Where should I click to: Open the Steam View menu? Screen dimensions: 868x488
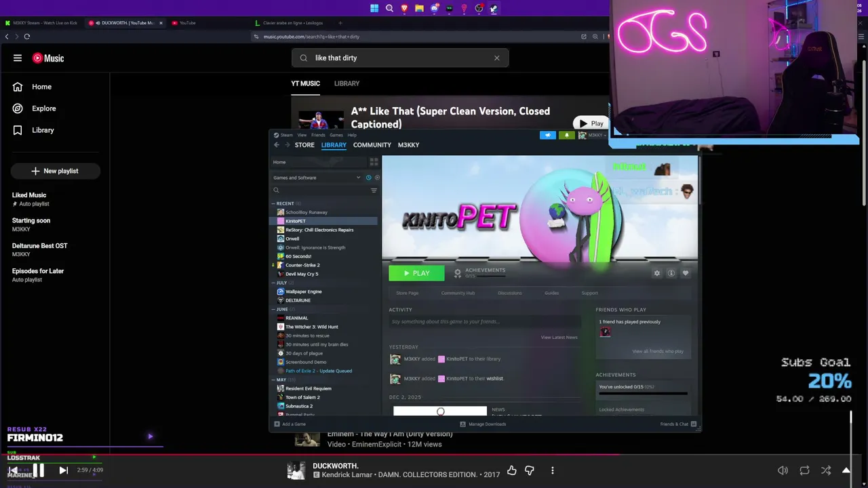pos(302,135)
